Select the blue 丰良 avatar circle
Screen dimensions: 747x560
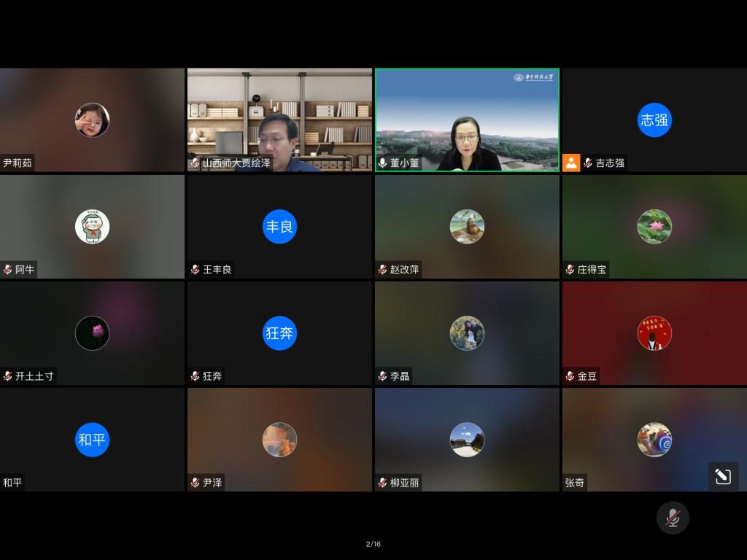(x=279, y=227)
